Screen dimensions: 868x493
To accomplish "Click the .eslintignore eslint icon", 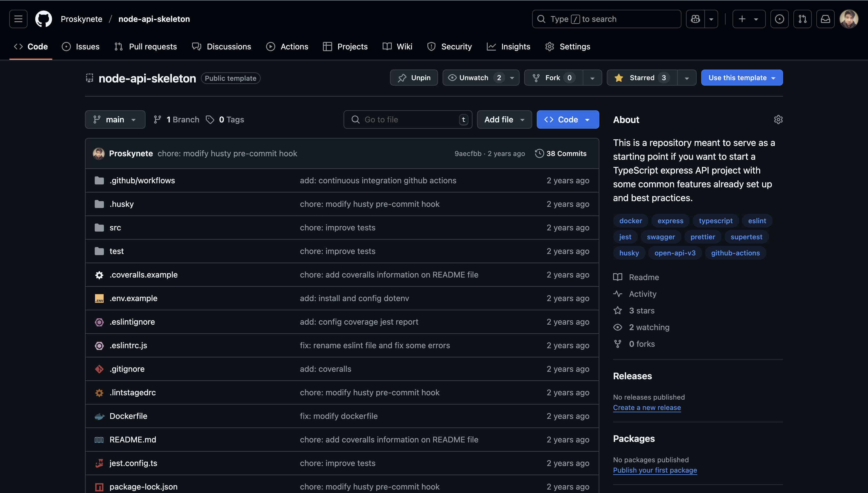I will 99,322.
